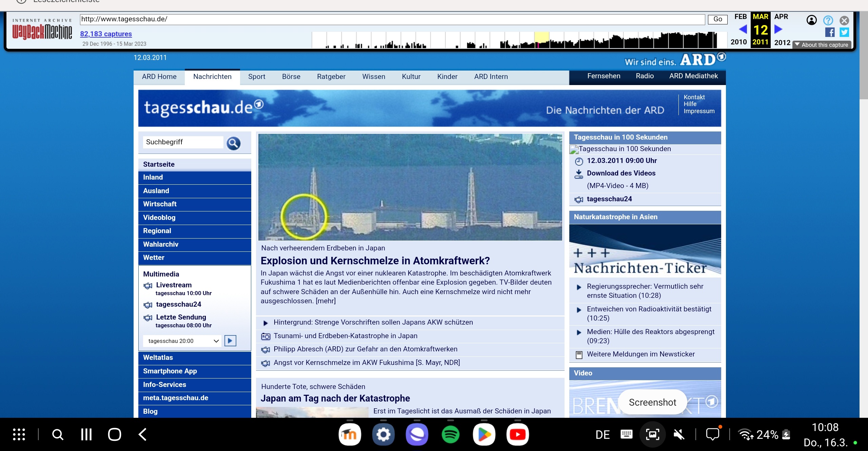
Task: Open the 82,183 captures link
Action: pos(105,34)
